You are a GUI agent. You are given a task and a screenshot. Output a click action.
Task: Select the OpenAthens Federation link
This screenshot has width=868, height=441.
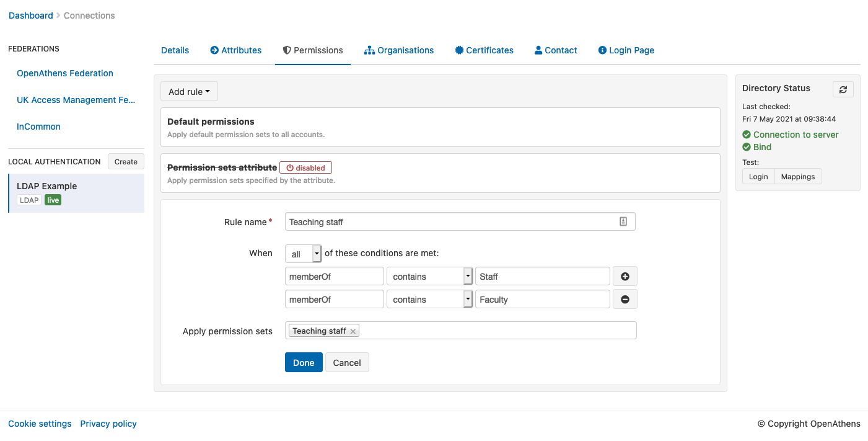pyautogui.click(x=65, y=73)
